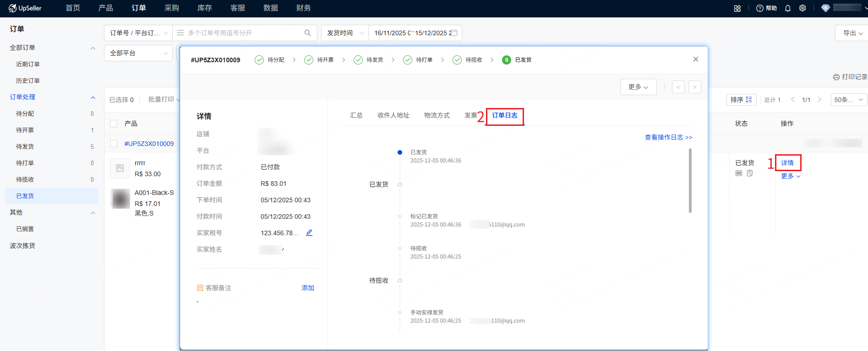This screenshot has width=868, height=351.
Task: Open the 全部平台 platform dropdown
Action: (x=138, y=53)
